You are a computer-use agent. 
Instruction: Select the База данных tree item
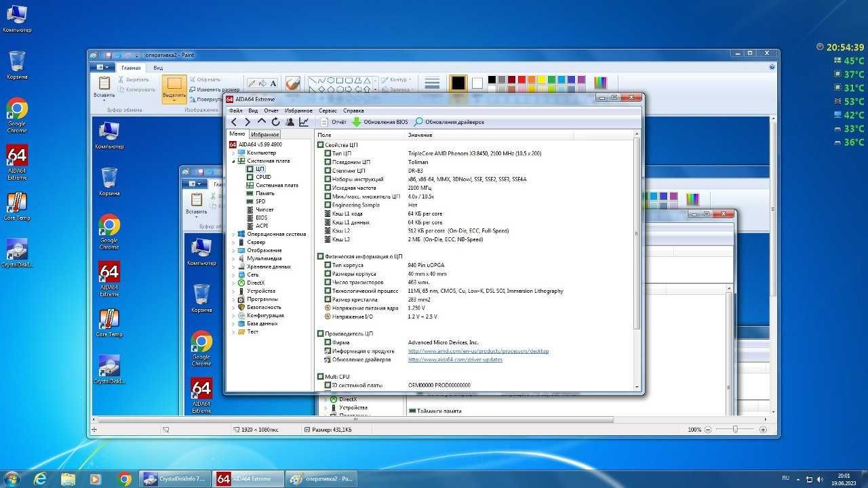[x=262, y=323]
